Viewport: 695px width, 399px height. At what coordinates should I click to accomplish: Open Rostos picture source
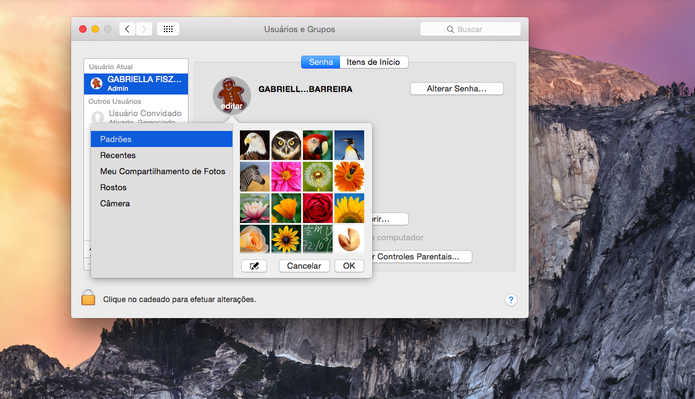coord(161,187)
